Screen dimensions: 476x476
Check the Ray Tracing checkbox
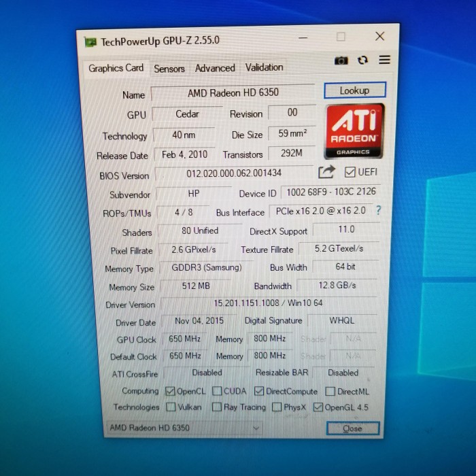pos(216,407)
